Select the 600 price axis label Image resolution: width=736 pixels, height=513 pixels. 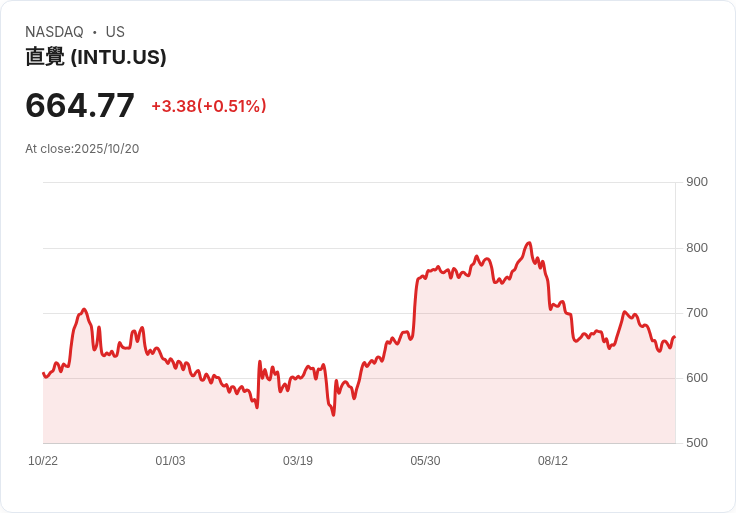pos(697,378)
